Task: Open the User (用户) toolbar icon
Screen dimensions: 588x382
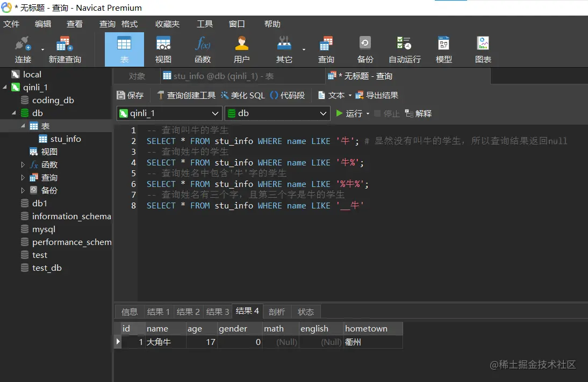Action: (241, 49)
